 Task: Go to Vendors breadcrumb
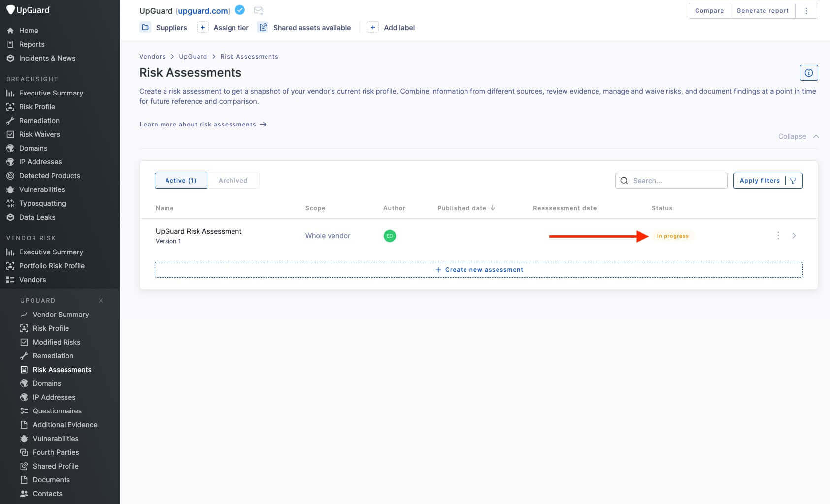152,57
